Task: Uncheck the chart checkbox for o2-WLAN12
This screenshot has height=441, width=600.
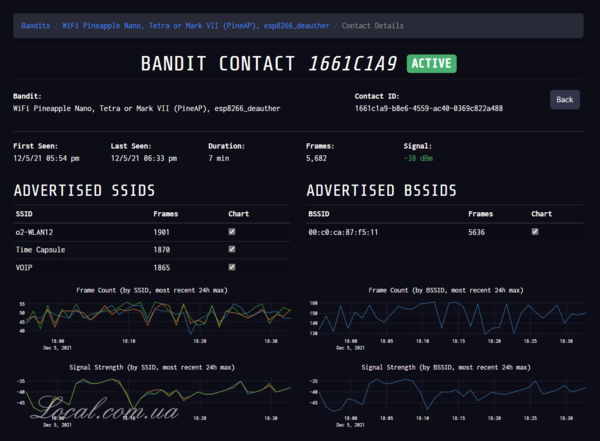Action: (x=232, y=232)
